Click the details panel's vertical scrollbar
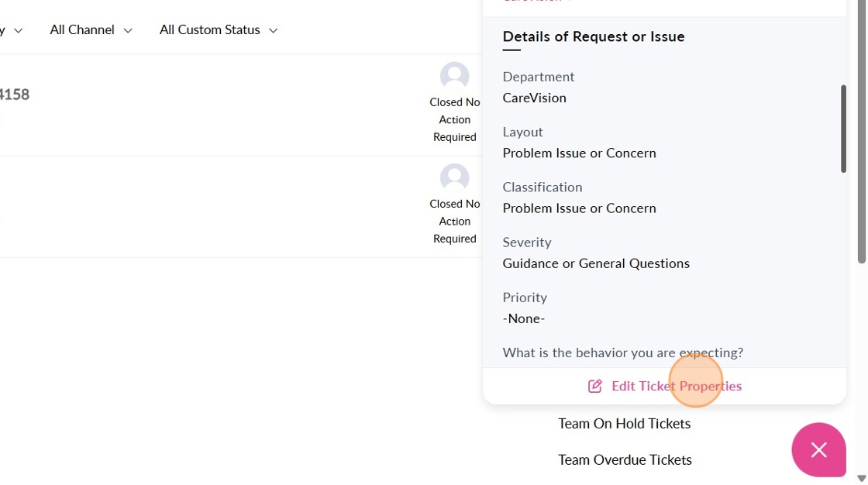Screen dimensions: 868x485 coord(843,129)
